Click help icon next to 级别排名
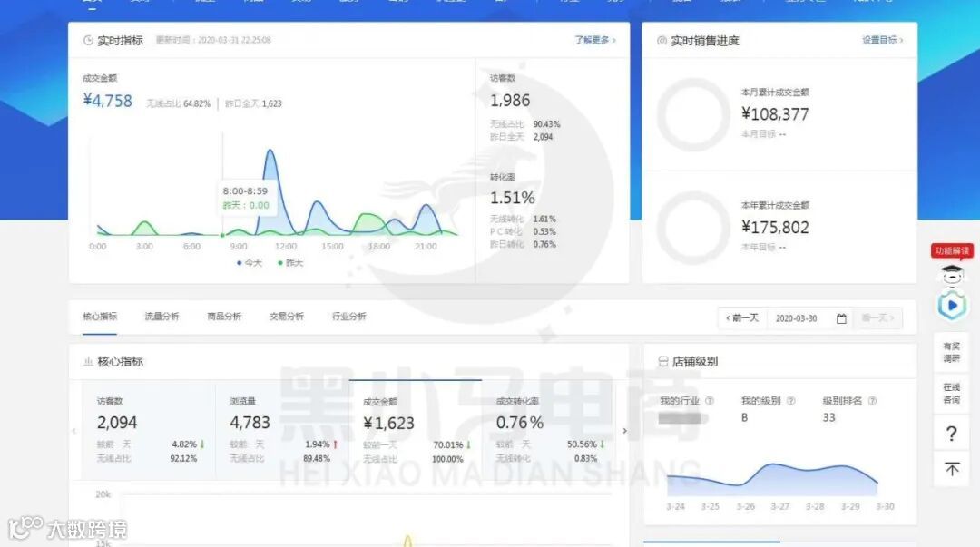 tap(873, 401)
